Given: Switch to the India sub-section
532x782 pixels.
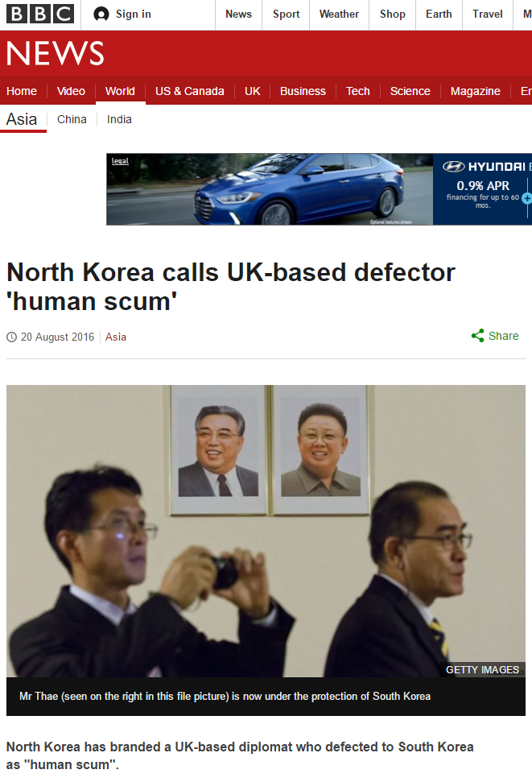Looking at the screenshot, I should point(119,120).
